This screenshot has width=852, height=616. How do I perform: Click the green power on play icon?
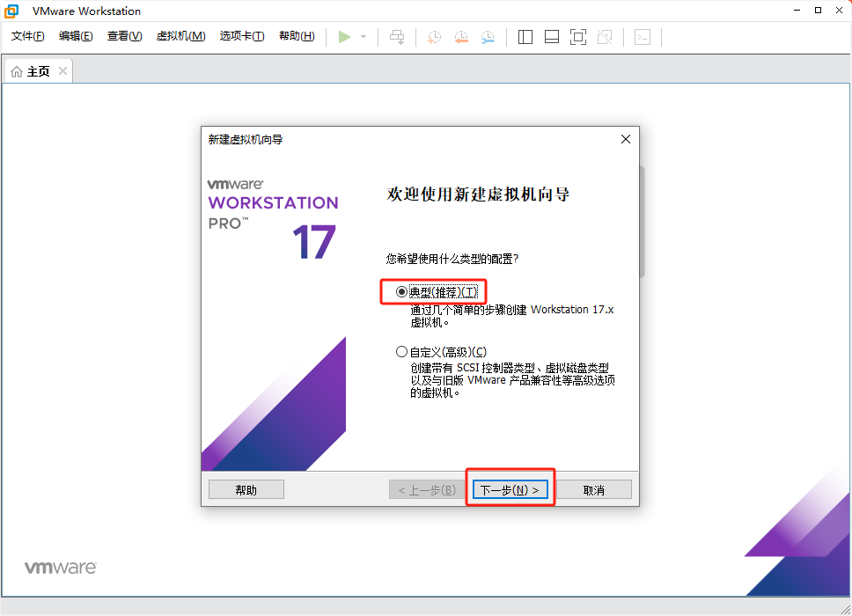(345, 37)
